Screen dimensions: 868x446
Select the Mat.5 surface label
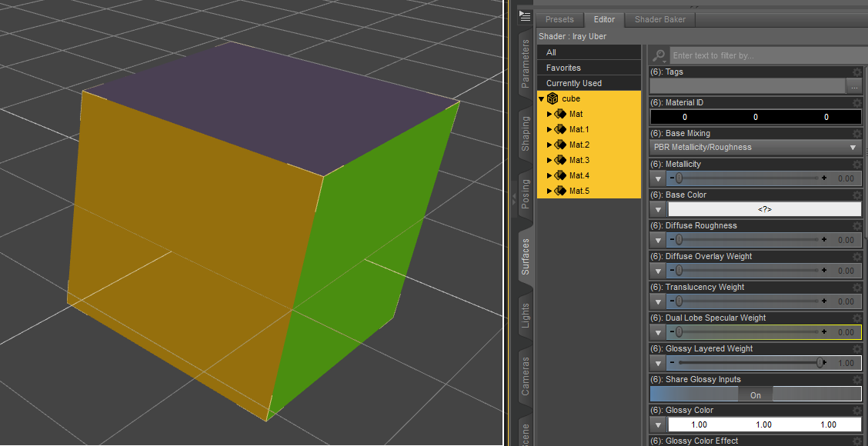tap(579, 191)
